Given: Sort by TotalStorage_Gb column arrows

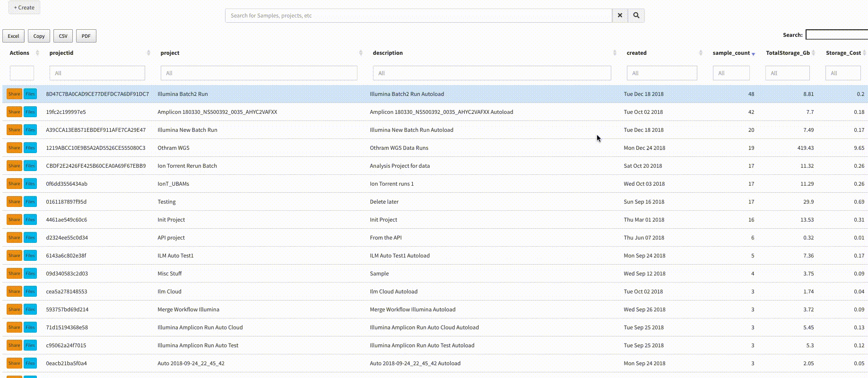Looking at the screenshot, I should [x=813, y=53].
